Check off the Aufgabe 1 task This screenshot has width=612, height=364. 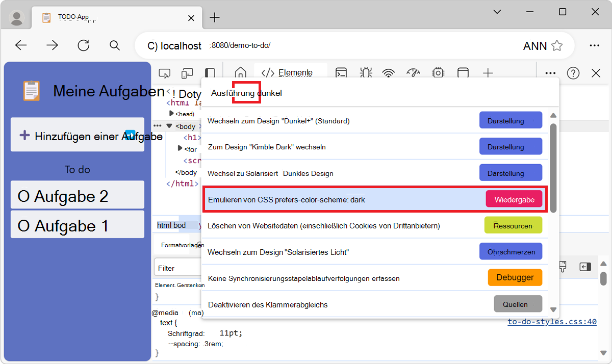click(23, 226)
